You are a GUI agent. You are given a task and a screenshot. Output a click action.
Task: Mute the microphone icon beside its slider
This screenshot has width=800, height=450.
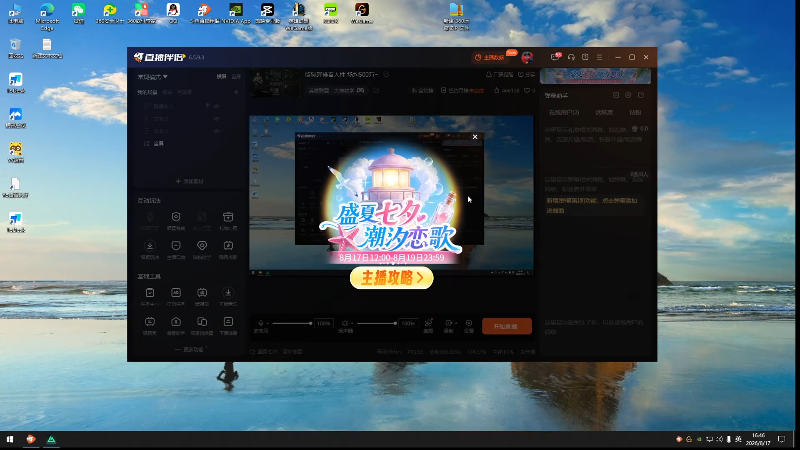pos(261,323)
